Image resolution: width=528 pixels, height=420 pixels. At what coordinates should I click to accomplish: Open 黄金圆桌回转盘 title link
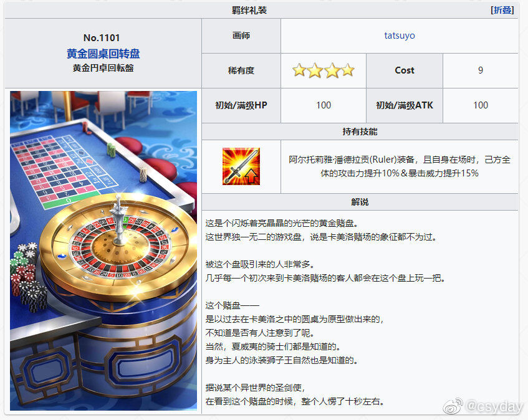pos(103,54)
